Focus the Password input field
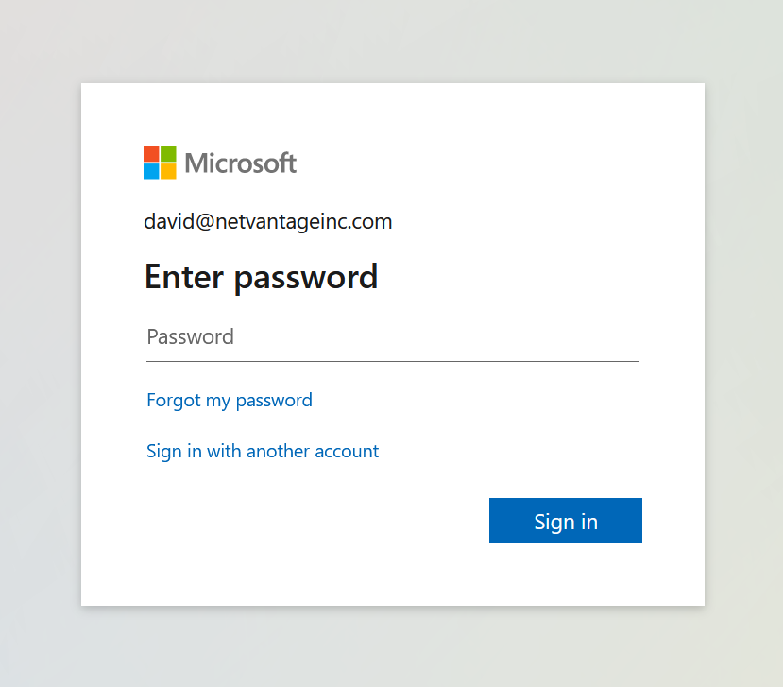Image resolution: width=784 pixels, height=688 pixels. tap(392, 337)
